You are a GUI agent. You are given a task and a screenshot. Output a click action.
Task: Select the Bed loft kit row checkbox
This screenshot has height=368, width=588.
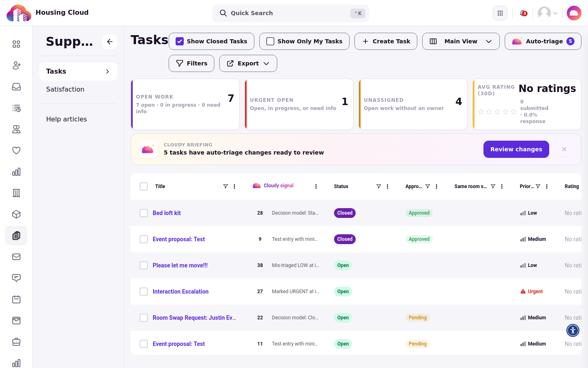(144, 213)
